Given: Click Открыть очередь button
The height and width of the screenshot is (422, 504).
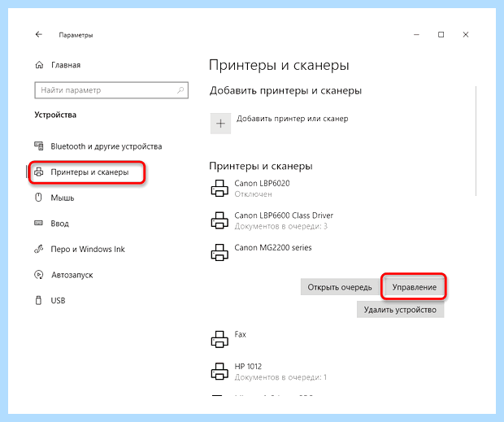Looking at the screenshot, I should pos(340,287).
